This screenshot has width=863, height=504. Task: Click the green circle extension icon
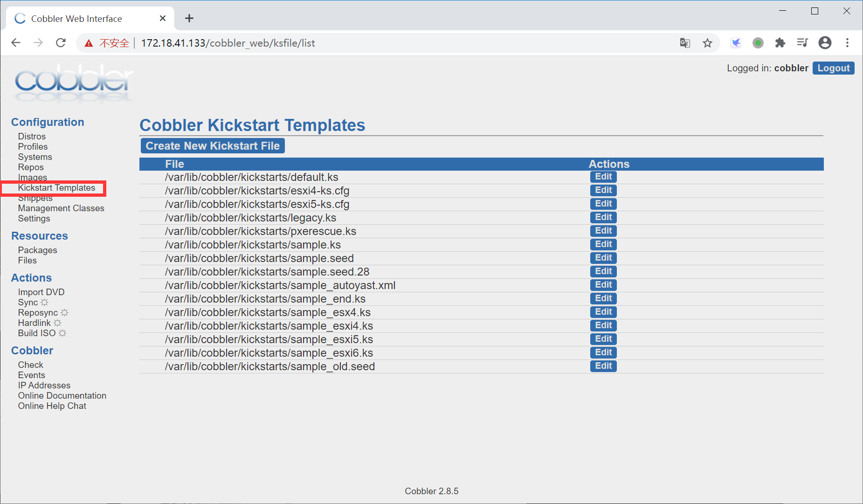tap(758, 43)
